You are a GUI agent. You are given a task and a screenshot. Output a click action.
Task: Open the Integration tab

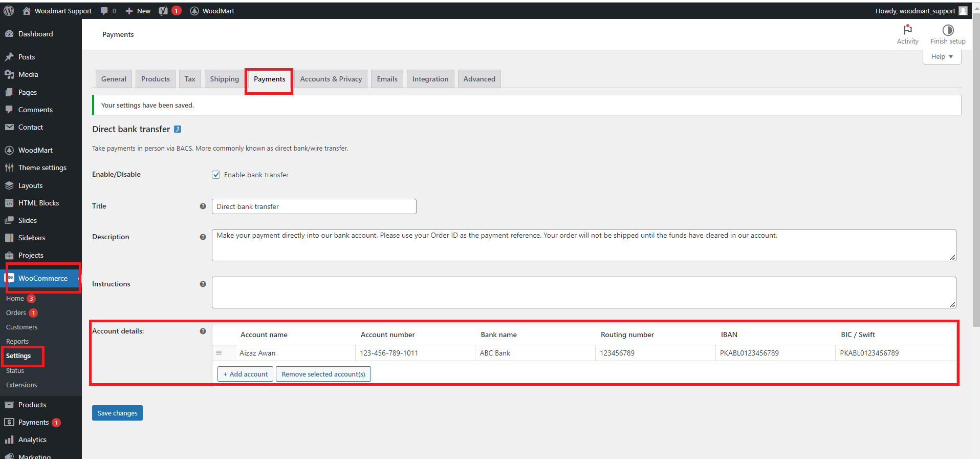tap(430, 79)
